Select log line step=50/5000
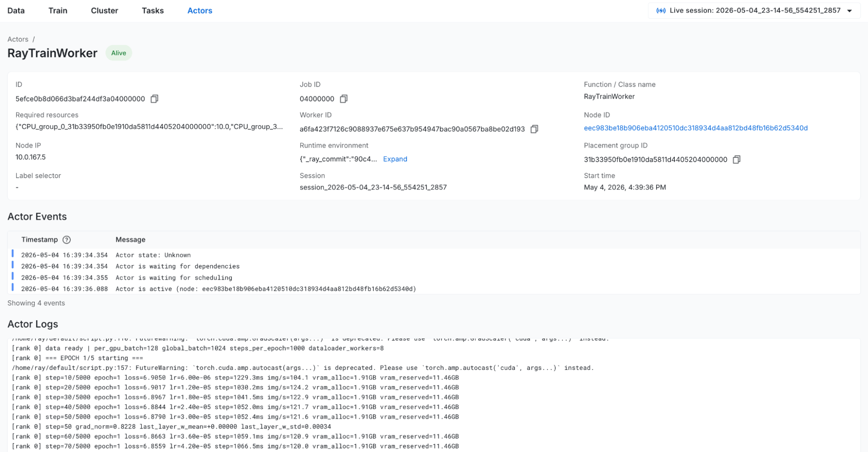 (235, 417)
